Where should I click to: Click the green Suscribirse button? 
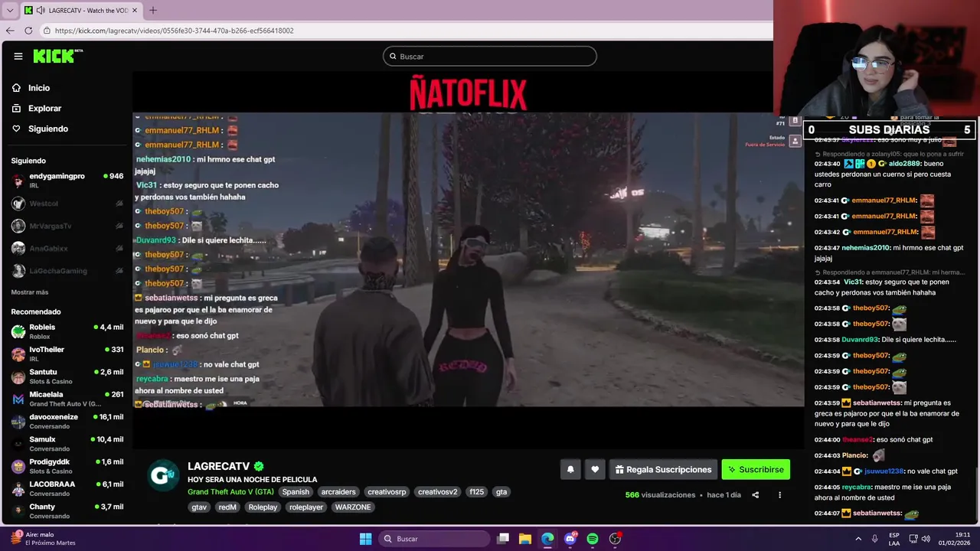click(756, 470)
